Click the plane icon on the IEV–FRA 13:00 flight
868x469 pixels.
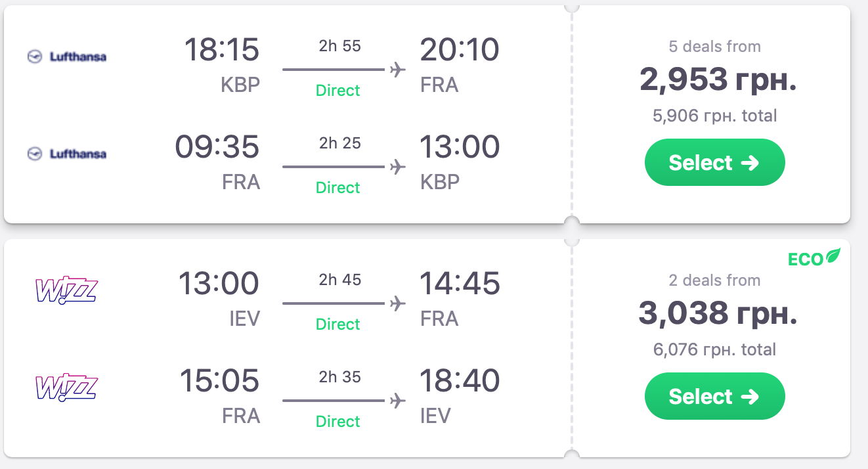(397, 303)
